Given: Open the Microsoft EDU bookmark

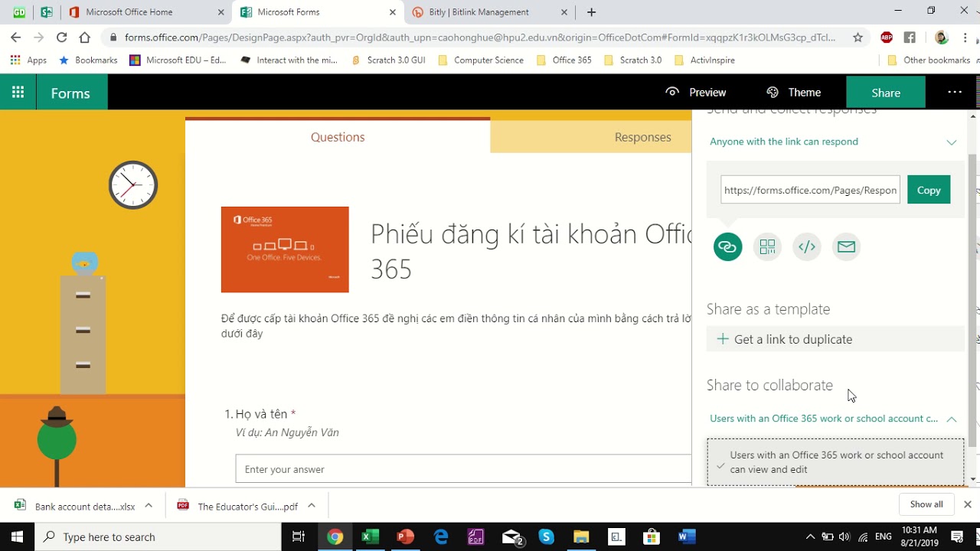Looking at the screenshot, I should 178,60.
